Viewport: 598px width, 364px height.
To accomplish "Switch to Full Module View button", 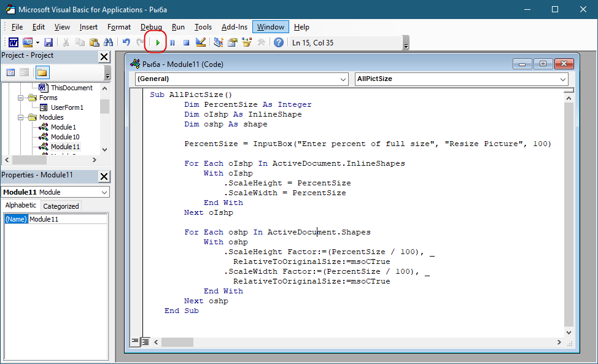I will [146, 342].
